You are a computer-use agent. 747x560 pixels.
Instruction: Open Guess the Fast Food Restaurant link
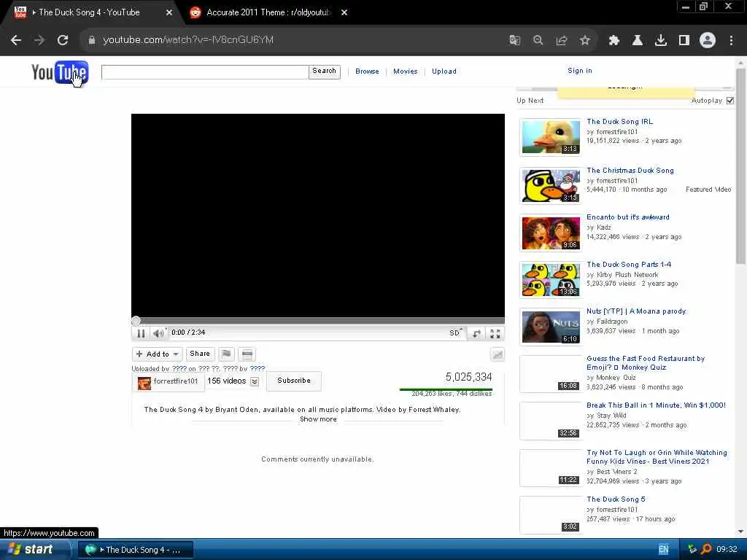(646, 363)
